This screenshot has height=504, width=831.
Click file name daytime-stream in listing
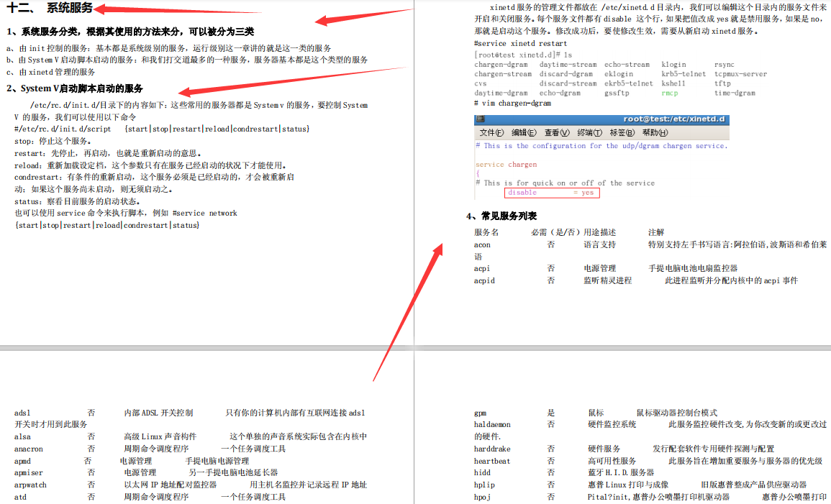click(568, 65)
